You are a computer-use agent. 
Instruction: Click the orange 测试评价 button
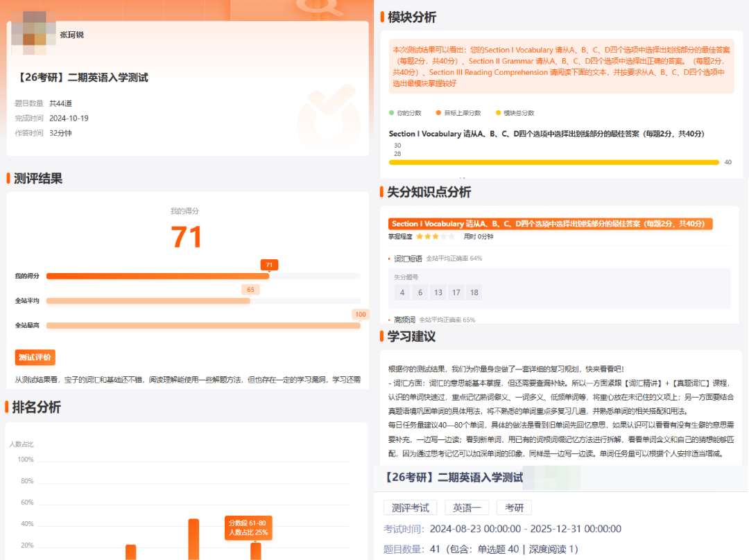pyautogui.click(x=35, y=357)
